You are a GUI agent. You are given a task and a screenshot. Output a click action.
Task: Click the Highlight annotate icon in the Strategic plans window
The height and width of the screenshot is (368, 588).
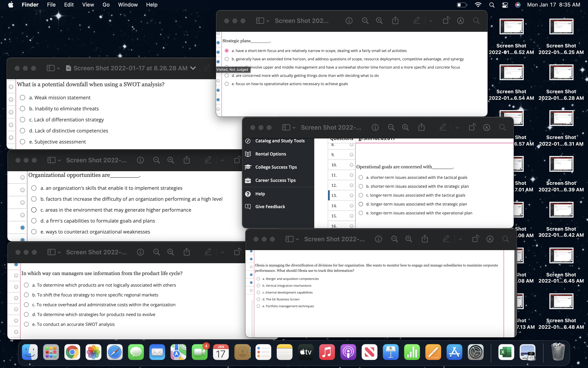(460, 21)
